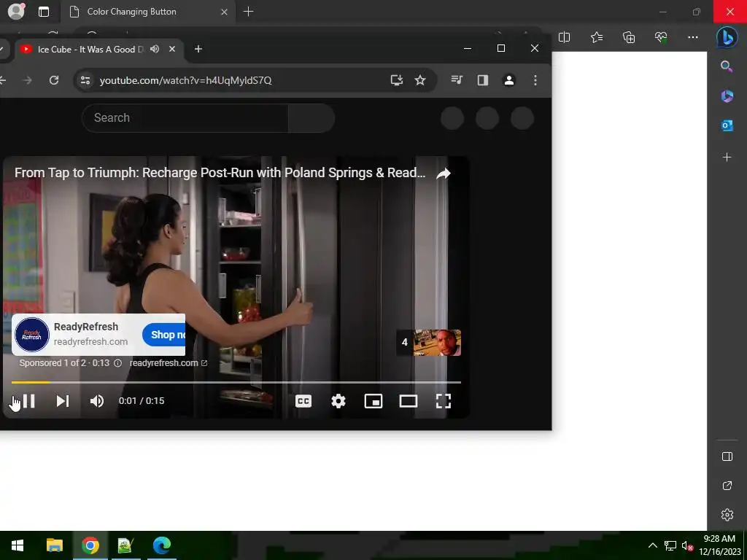Pause the YouTube video
747x560 pixels.
(x=28, y=401)
